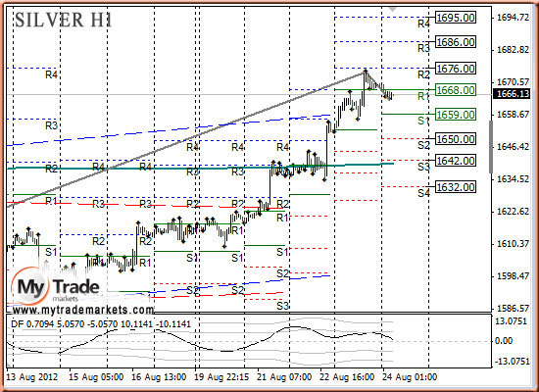This screenshot has width=539, height=392.
Task: Click the 1682.82 price axis value
Action: [x=514, y=50]
